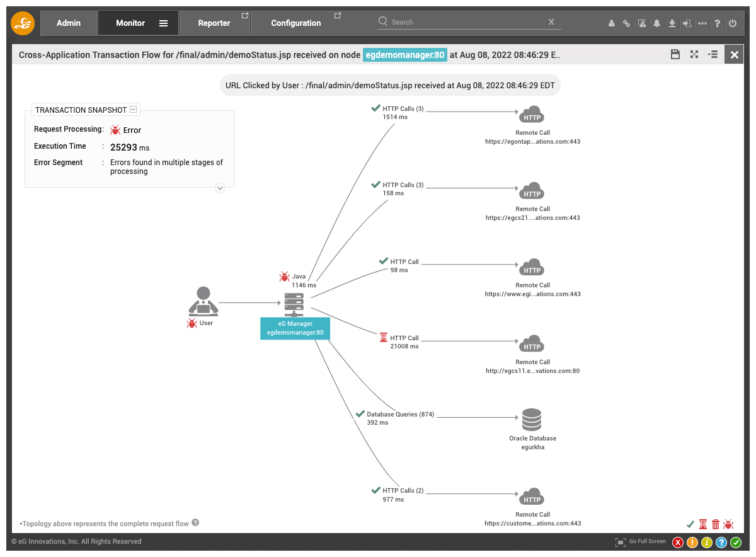Click Go Full Screen
The height and width of the screenshot is (557, 756).
click(641, 542)
